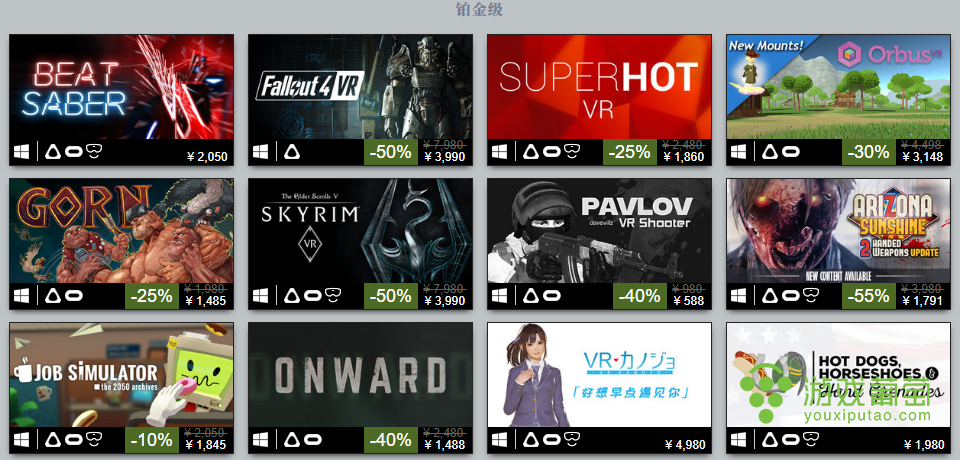
Task: Click the Windows icon under Onward
Action: [261, 440]
